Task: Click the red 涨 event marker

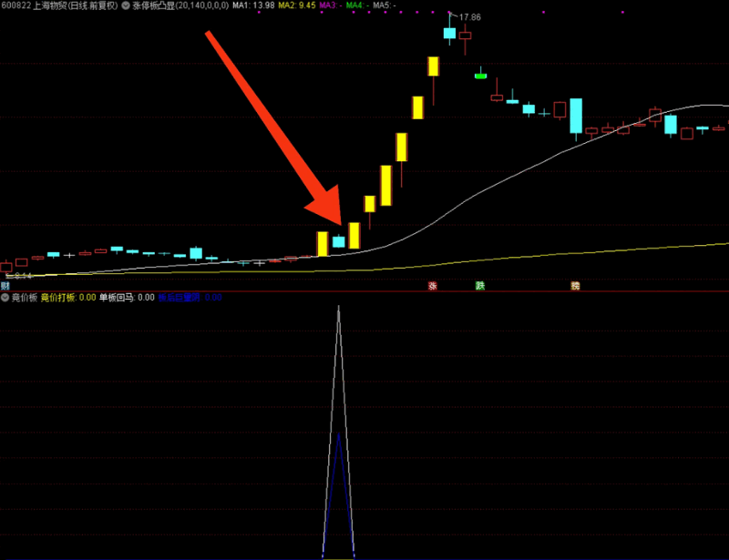Action: 432,286
